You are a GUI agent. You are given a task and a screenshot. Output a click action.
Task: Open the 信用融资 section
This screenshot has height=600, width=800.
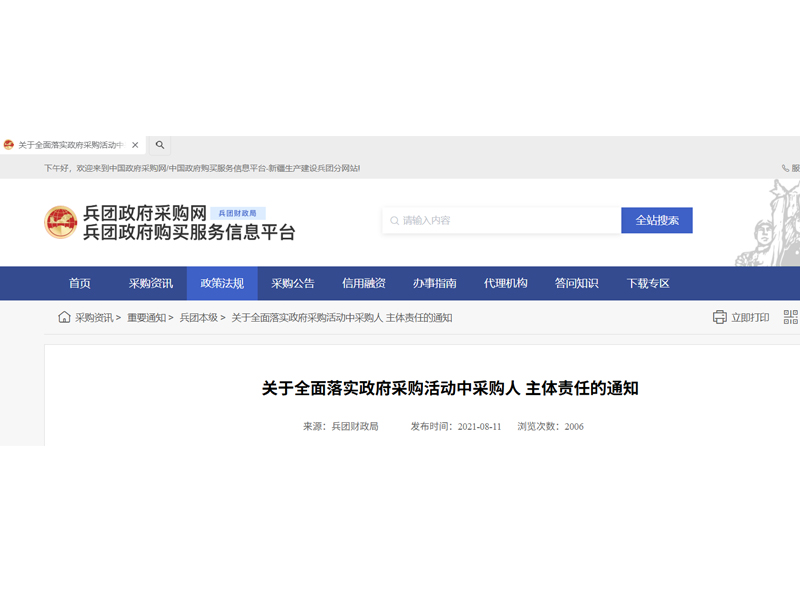364,283
